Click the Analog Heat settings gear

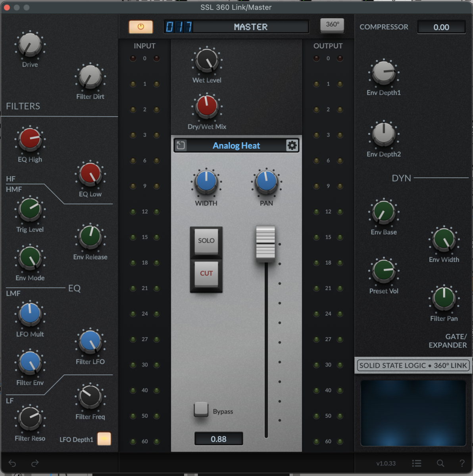coord(292,146)
